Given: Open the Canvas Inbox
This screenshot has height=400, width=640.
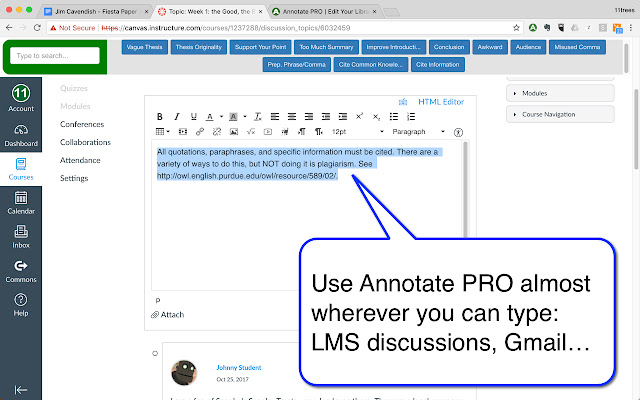Looking at the screenshot, I should click(x=21, y=237).
